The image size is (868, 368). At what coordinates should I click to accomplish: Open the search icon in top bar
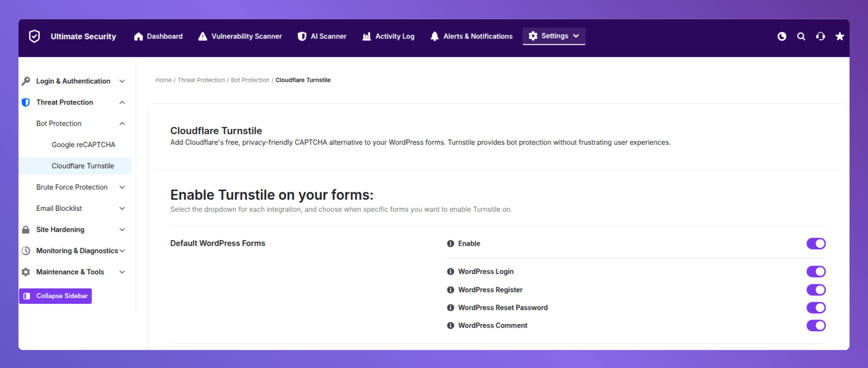[801, 37]
